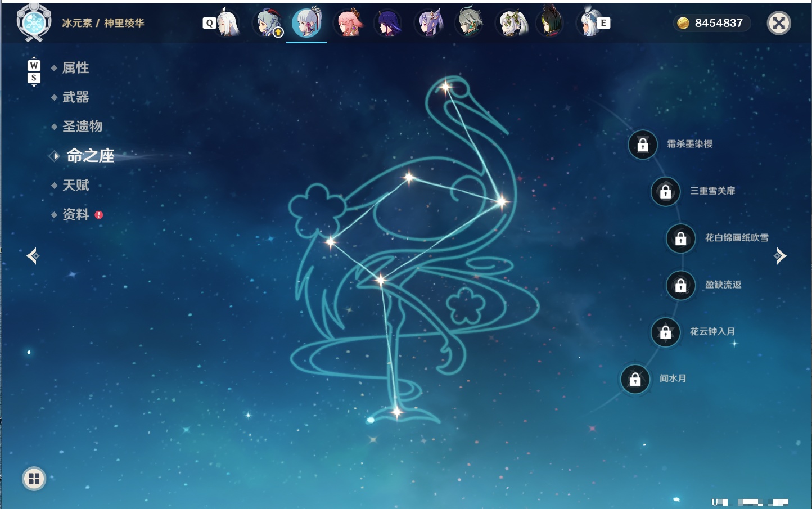Go to the next character with the right arrow
This screenshot has height=509, width=812.
coord(780,256)
